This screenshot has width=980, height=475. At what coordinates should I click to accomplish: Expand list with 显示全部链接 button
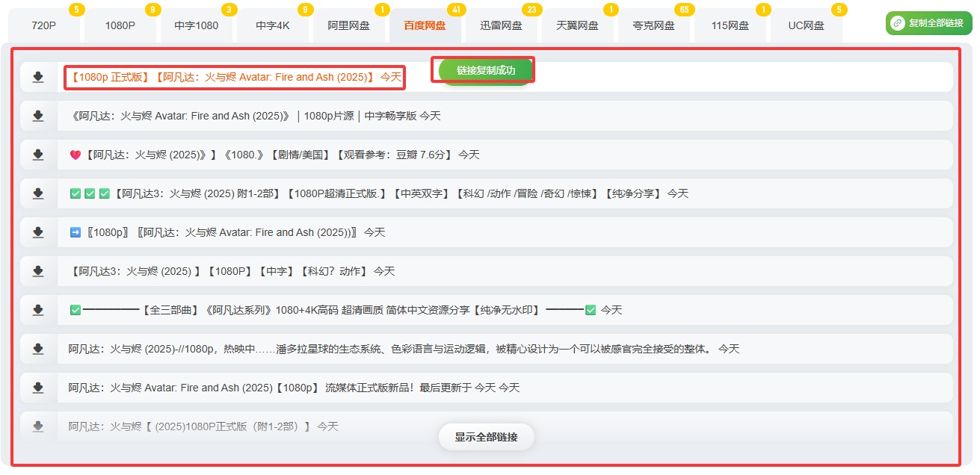click(486, 437)
